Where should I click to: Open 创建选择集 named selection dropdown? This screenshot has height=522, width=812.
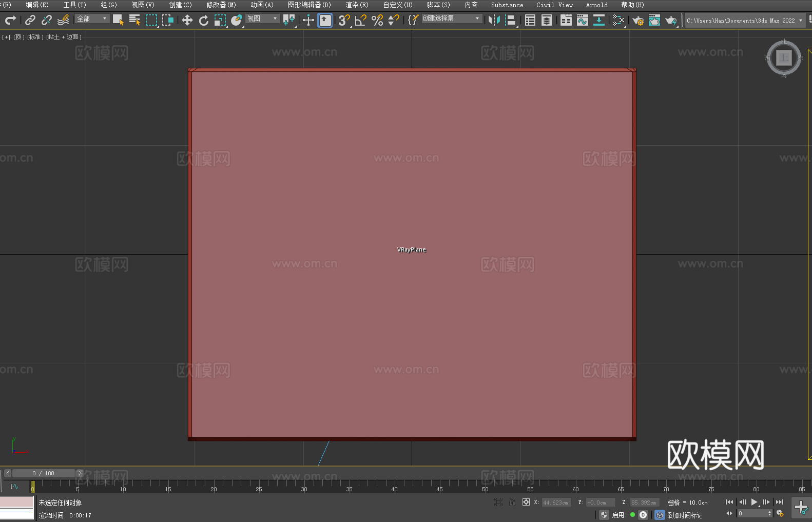[452, 18]
